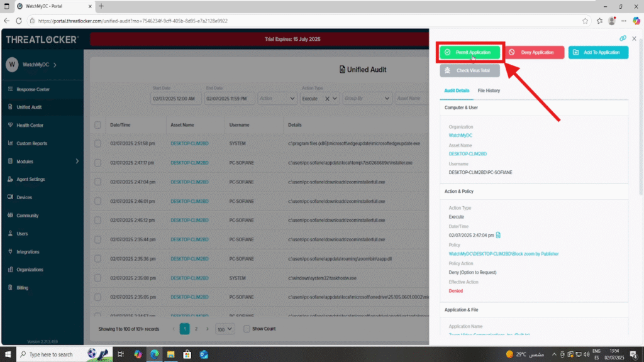The image size is (644, 362).
Task: Click the Deny Application button
Action: tap(535, 53)
